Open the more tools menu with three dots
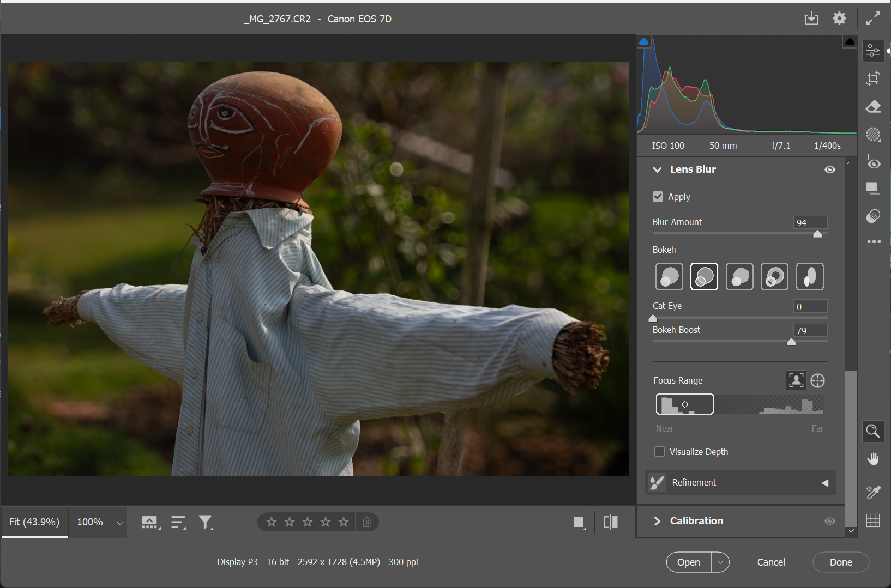 point(873,241)
